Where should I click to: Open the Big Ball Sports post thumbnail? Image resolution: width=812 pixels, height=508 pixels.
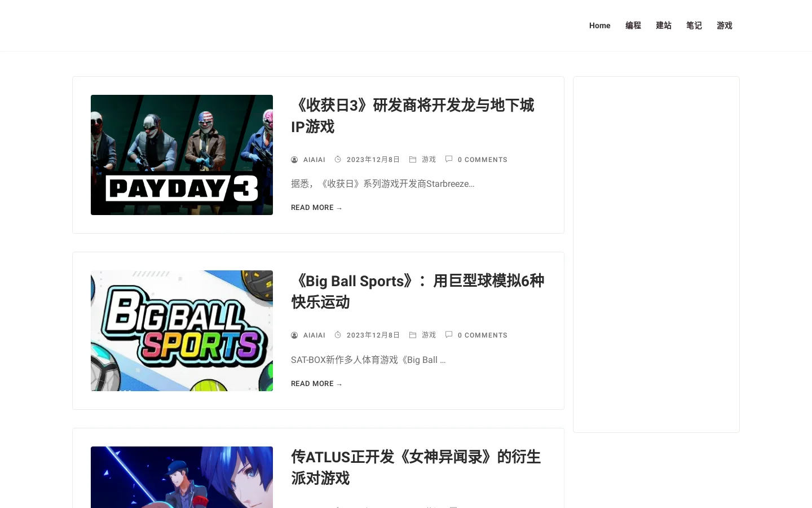click(x=182, y=331)
